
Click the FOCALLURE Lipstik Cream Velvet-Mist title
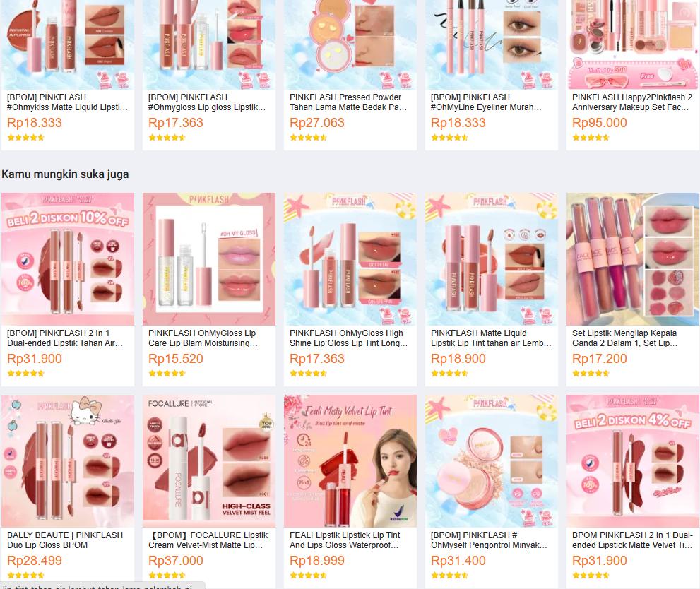(208, 540)
